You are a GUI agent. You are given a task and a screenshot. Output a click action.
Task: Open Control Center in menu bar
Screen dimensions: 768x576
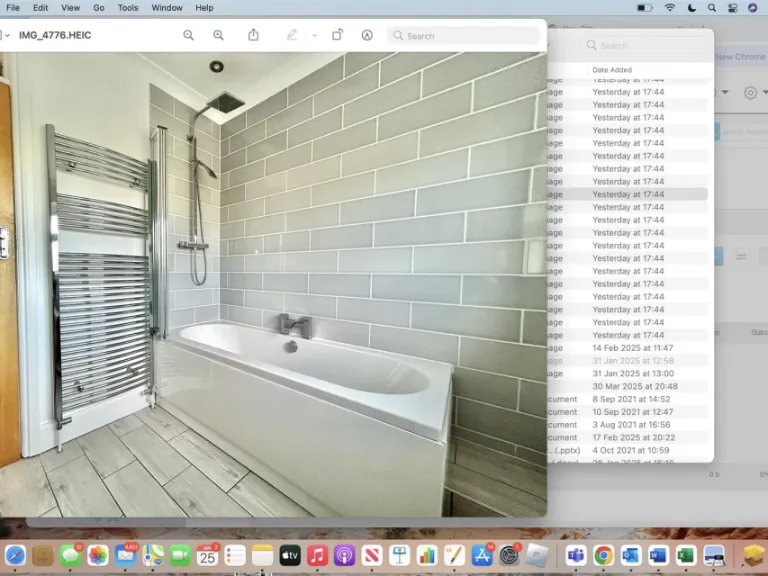pos(732,8)
